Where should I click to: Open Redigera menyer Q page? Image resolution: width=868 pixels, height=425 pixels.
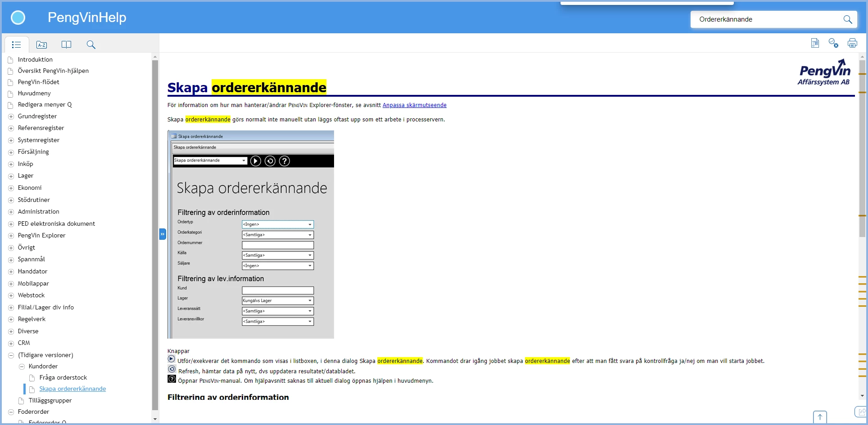[45, 104]
